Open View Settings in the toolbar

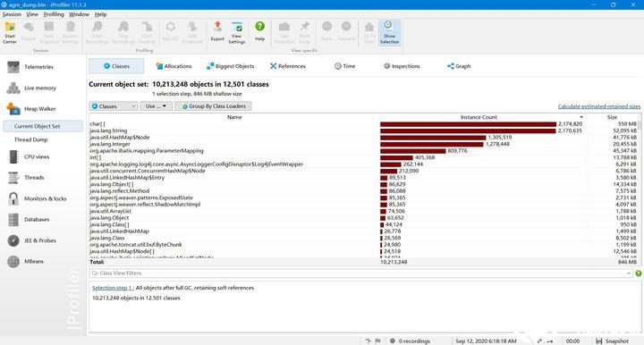click(236, 33)
